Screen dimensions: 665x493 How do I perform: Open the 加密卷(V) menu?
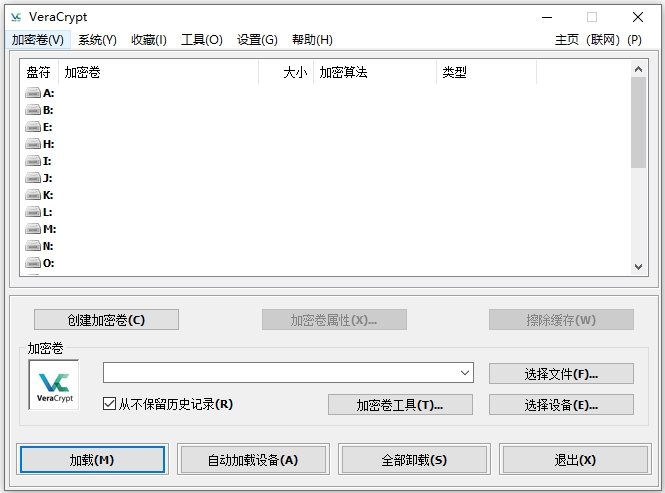click(38, 40)
